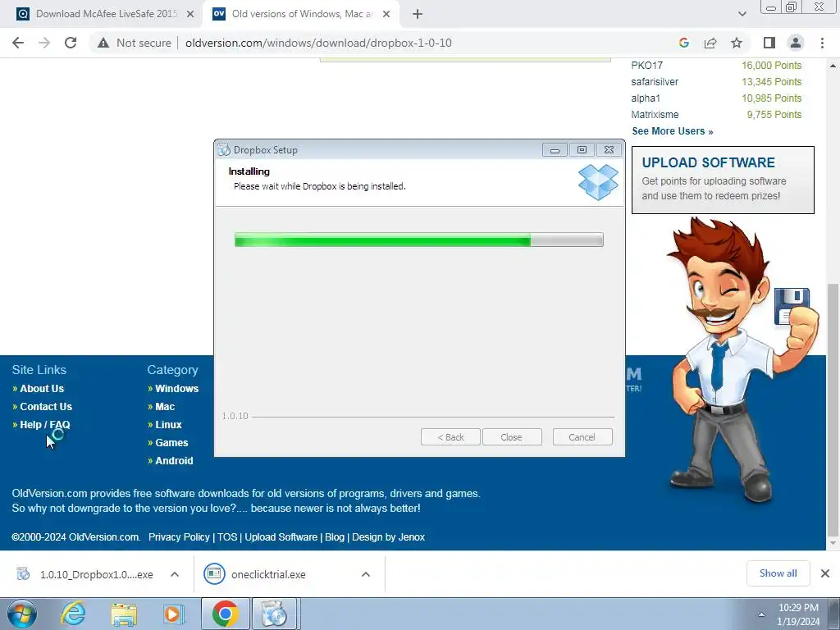Open the Upload Software footer link
840x630 pixels.
[281, 536]
